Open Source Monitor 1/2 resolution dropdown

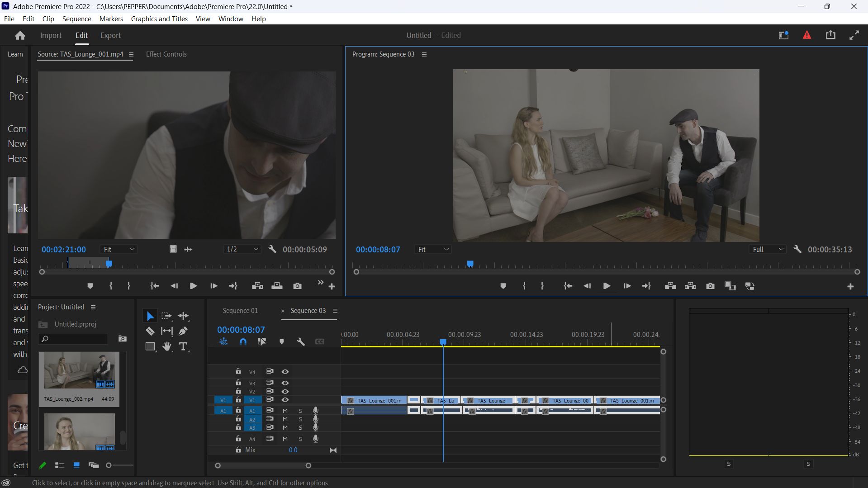click(242, 249)
